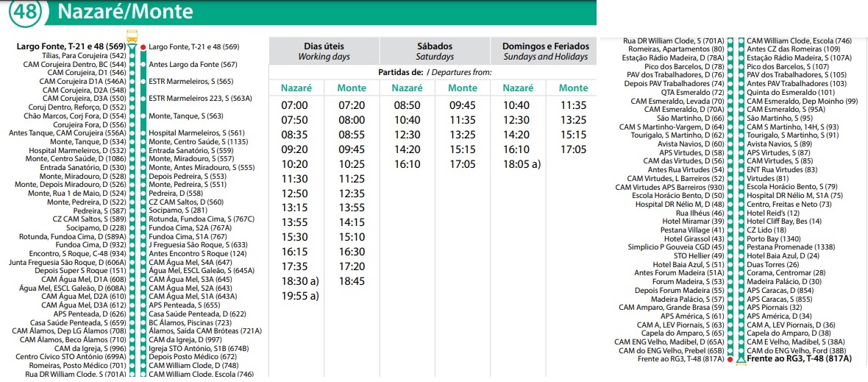Image resolution: width=868 pixels, height=382 pixels.
Task: Click the stop dot for Tílias, Para Corujeira
Action: point(132,56)
